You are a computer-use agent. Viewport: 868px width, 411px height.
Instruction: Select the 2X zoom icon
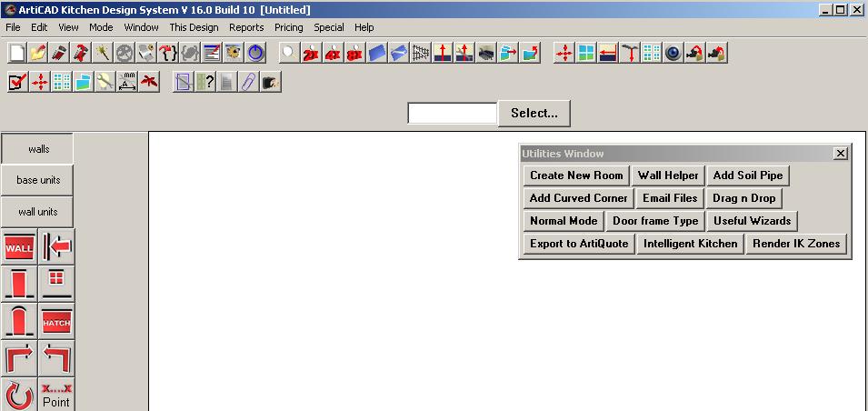[x=311, y=53]
